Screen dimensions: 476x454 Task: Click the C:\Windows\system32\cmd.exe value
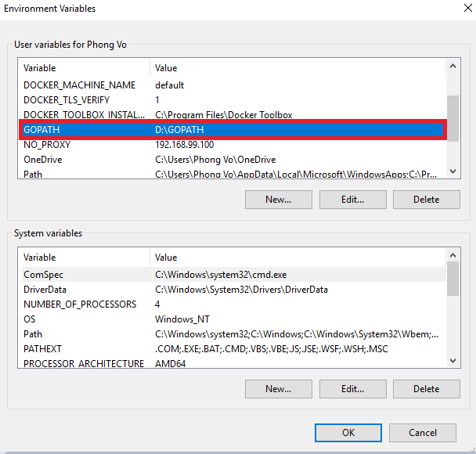point(221,274)
